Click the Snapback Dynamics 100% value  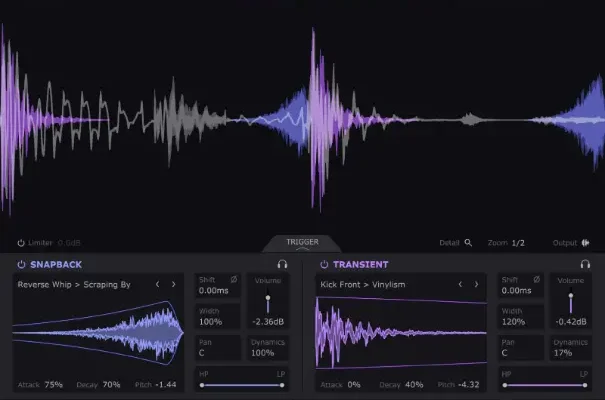tap(262, 353)
